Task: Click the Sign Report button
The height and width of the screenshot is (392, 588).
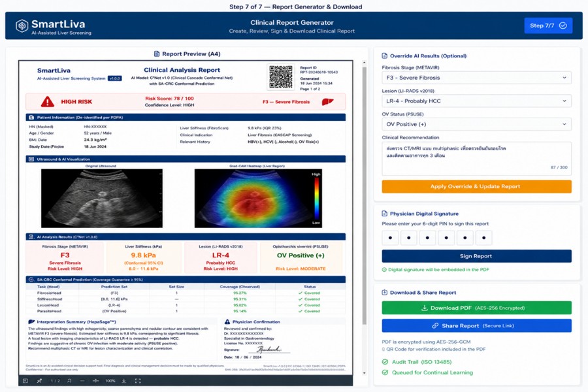Action: coord(477,256)
